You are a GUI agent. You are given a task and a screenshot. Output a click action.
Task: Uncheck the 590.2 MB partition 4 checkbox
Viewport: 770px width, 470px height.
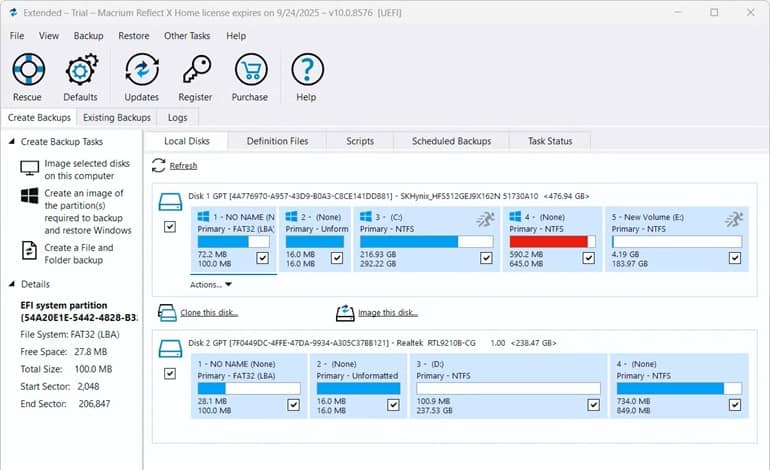click(588, 258)
